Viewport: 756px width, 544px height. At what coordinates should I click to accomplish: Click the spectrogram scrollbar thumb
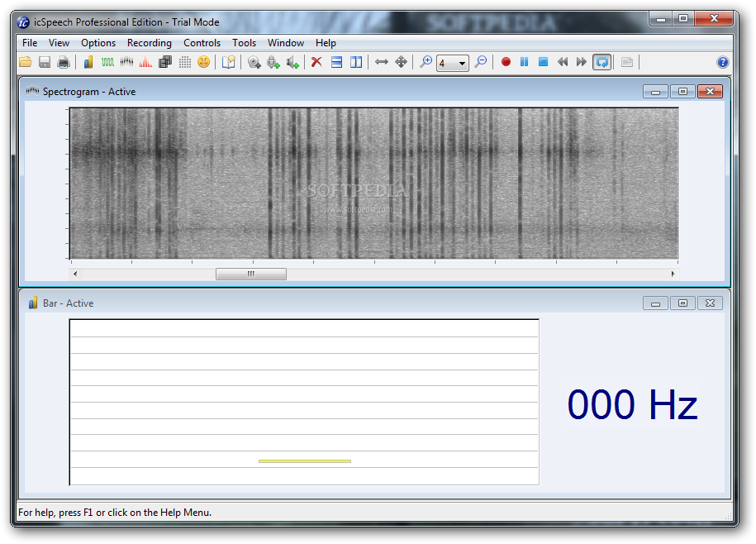click(250, 274)
